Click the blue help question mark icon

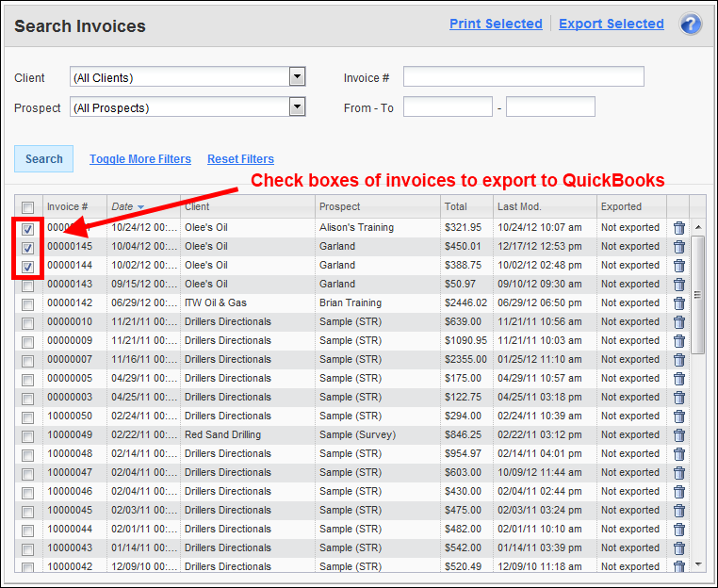pyautogui.click(x=691, y=24)
